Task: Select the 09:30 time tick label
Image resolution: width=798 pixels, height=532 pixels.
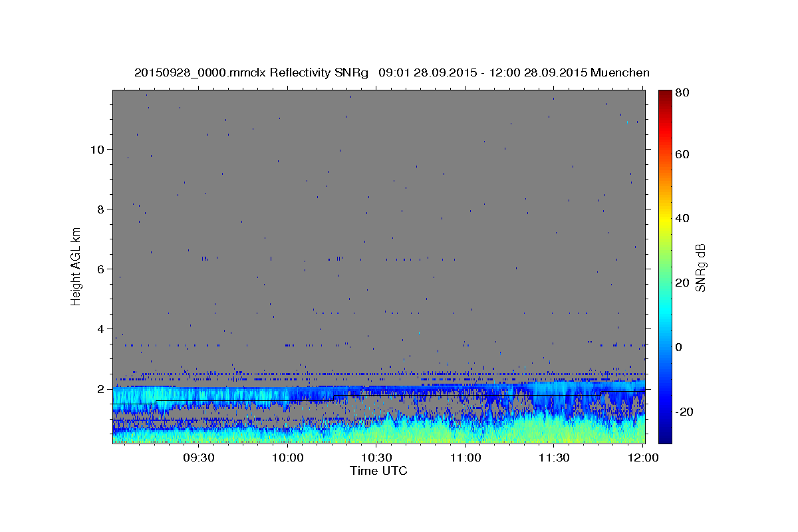Action: pyautogui.click(x=199, y=458)
